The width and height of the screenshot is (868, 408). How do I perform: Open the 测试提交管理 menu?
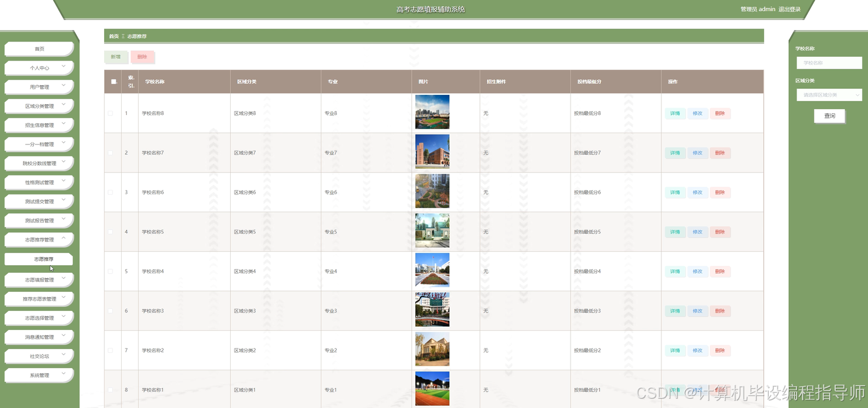(x=39, y=201)
